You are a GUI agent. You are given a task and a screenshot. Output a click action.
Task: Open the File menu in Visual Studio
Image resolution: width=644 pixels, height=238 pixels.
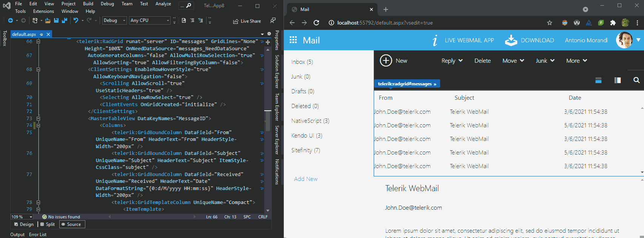(18, 4)
